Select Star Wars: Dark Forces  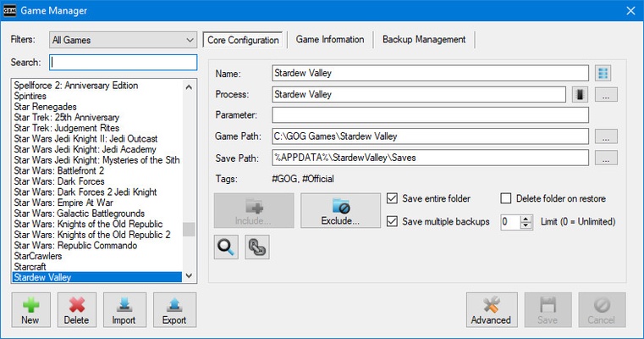click(97, 181)
